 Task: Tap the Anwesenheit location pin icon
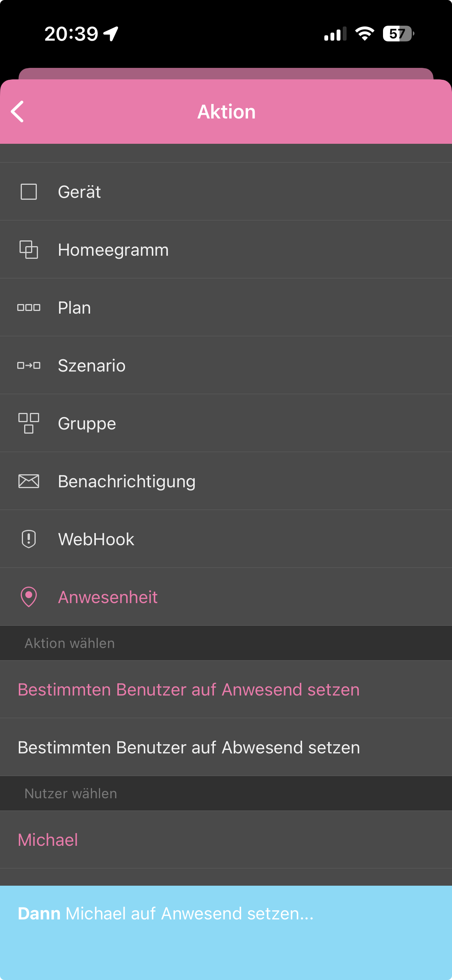pyautogui.click(x=29, y=597)
